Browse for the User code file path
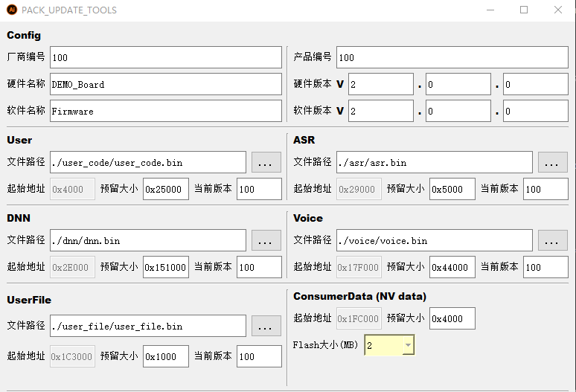This screenshot has height=392, width=576. pos(266,162)
